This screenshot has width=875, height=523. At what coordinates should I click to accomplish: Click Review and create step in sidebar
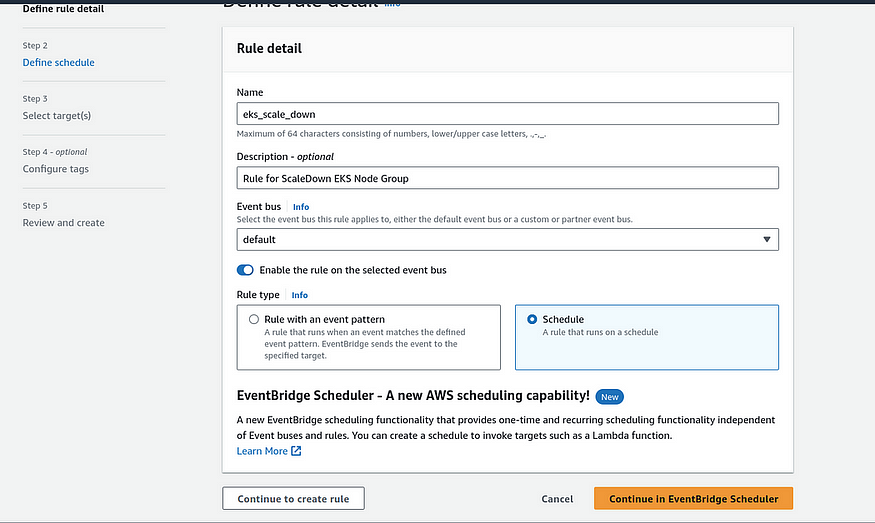[63, 223]
